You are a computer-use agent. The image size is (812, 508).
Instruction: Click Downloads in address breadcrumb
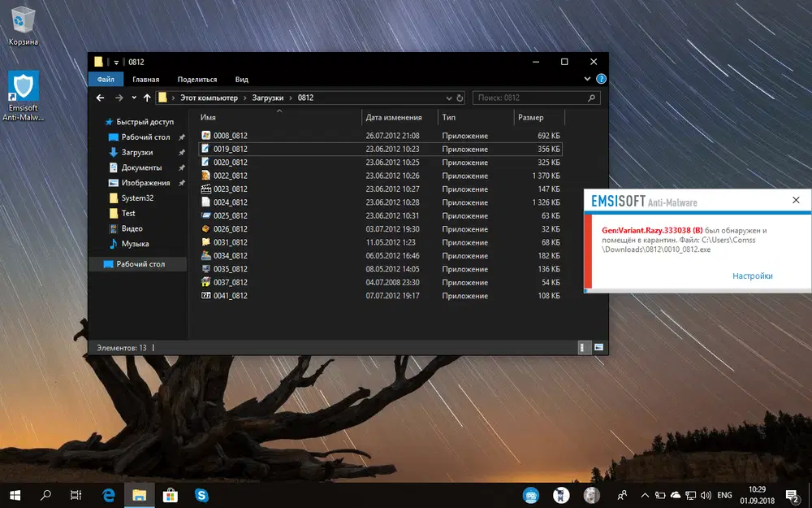[x=268, y=98]
